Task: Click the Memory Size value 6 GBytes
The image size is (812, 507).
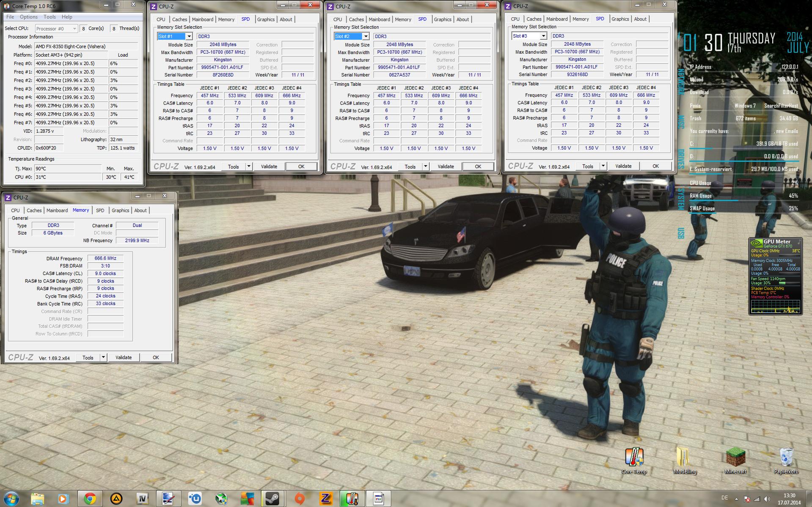Action: point(53,233)
